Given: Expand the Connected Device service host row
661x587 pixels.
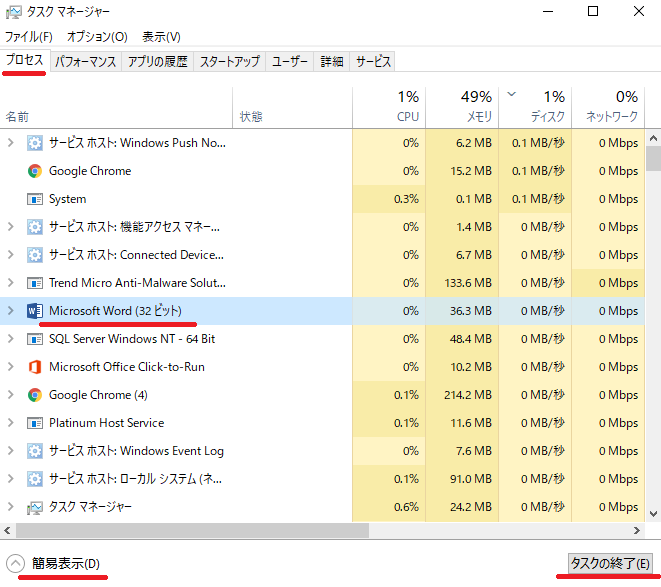Looking at the screenshot, I should (x=11, y=254).
